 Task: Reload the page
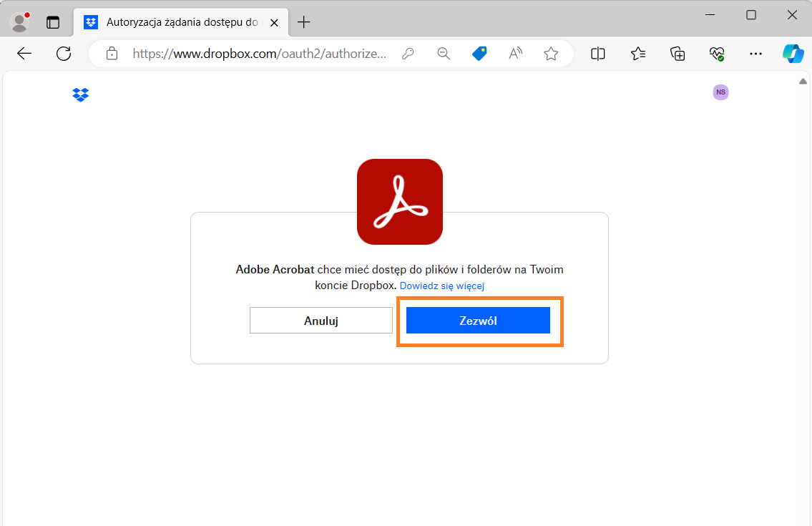pos(64,54)
